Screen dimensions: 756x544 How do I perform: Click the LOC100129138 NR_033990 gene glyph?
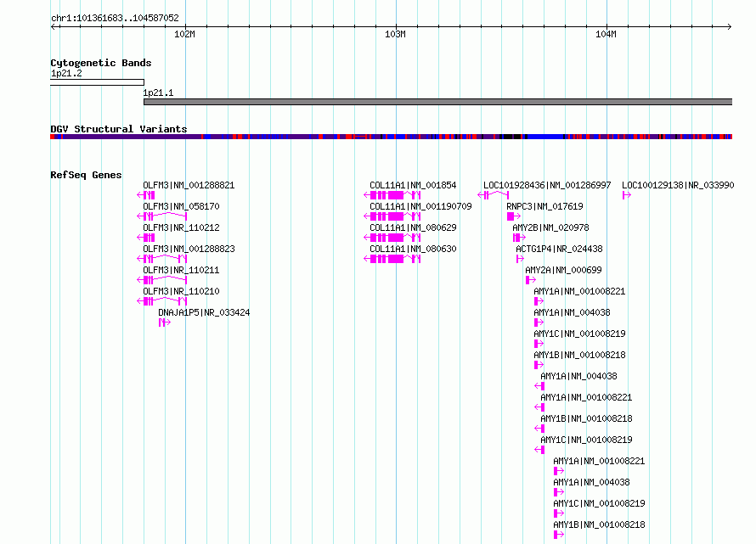tap(626, 195)
